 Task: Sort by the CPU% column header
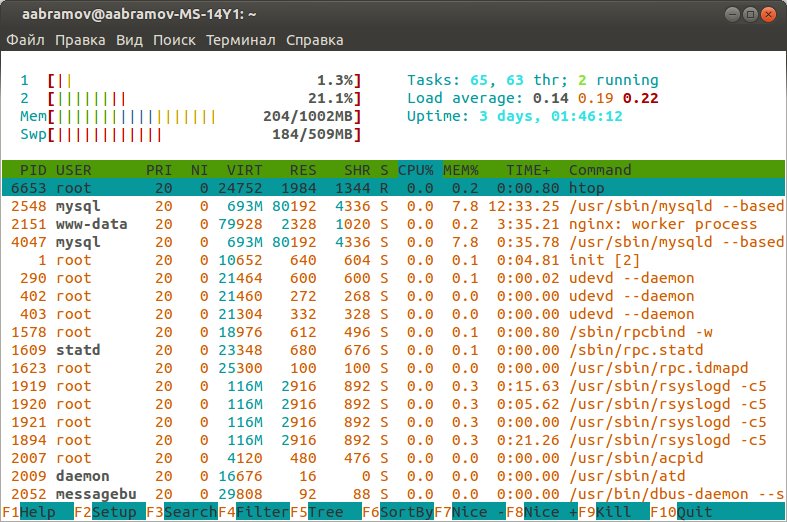pyautogui.click(x=415, y=170)
